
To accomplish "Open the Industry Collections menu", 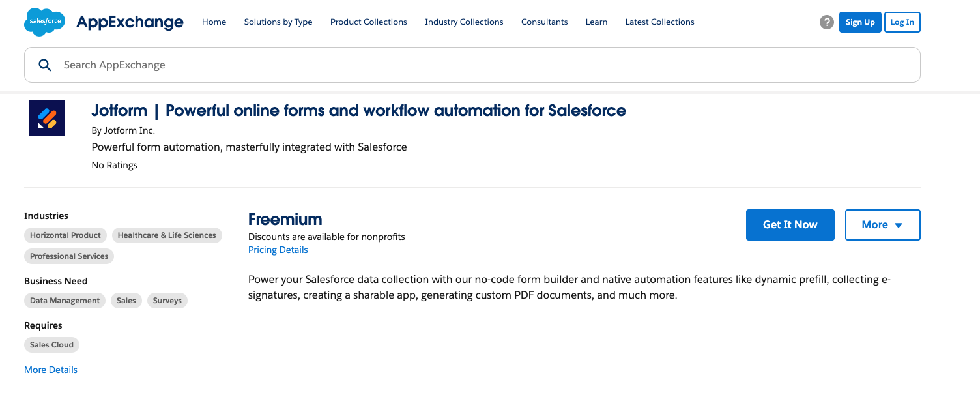I will point(464,22).
